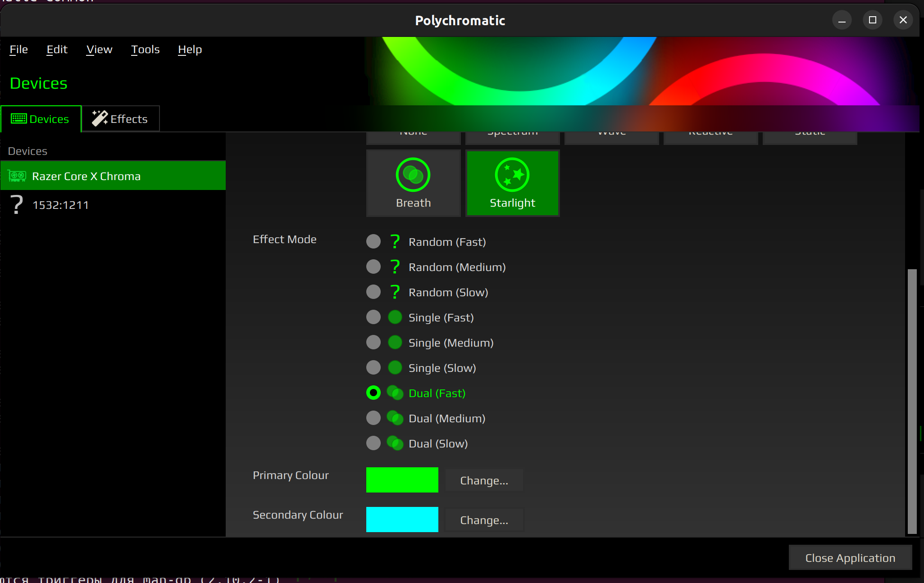This screenshot has width=924, height=583.
Task: Click the overlapping circles icon beside Dual (Slow)
Action: (395, 443)
